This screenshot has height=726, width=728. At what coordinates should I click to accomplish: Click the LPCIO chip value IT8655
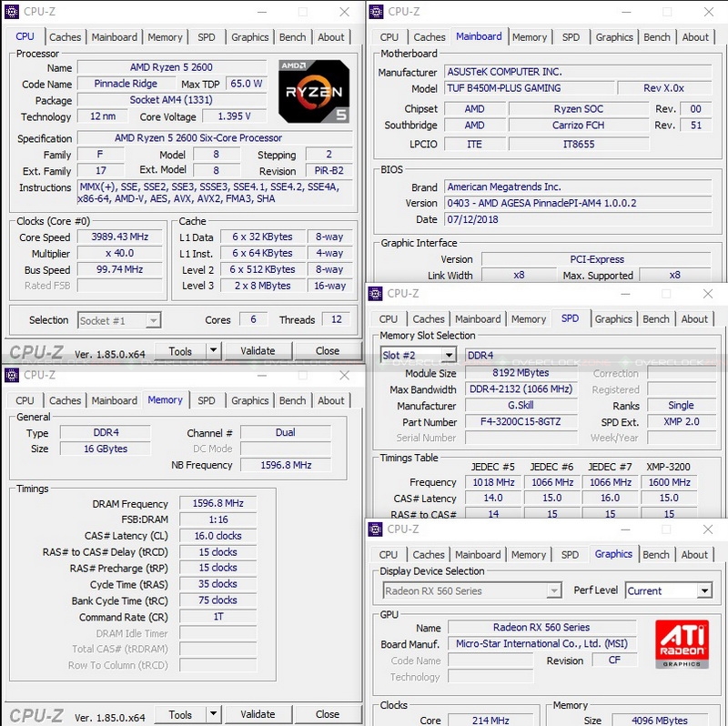579,144
